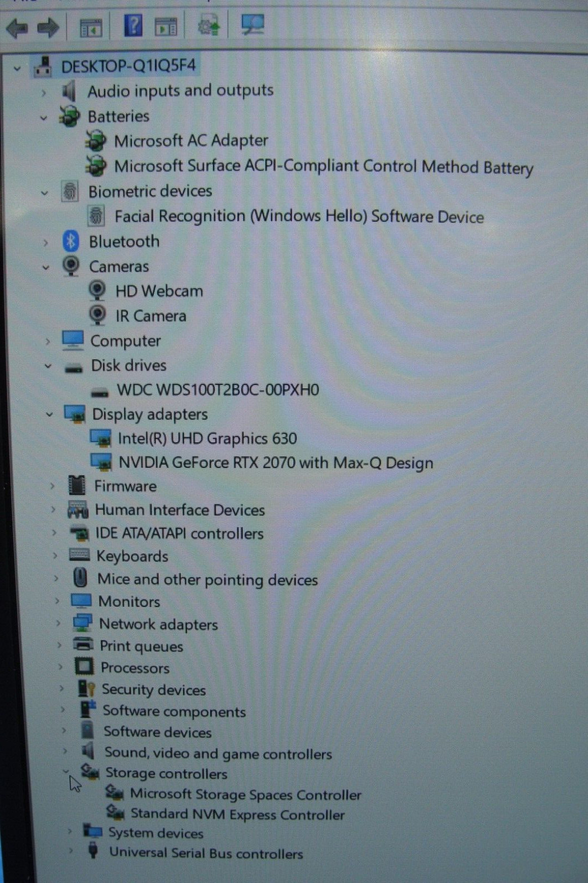Collapse the DESKTOP-Q1IQ5F4 root node
The image size is (588, 883).
(17, 69)
